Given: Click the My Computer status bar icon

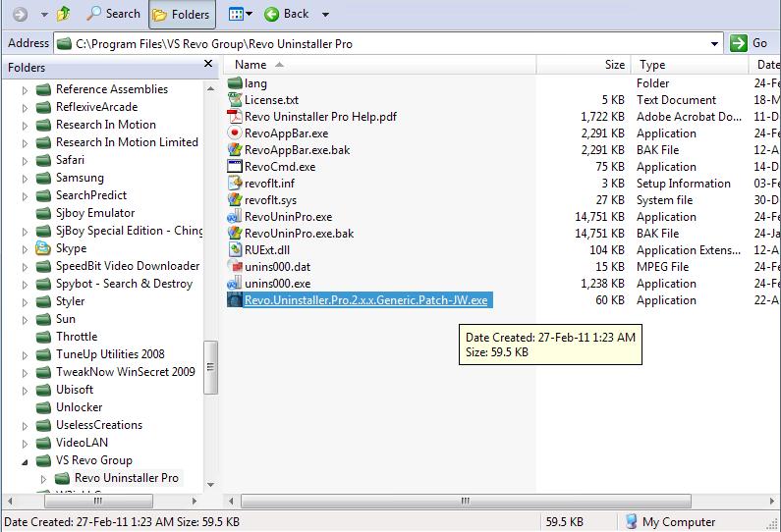Looking at the screenshot, I should pos(631,521).
